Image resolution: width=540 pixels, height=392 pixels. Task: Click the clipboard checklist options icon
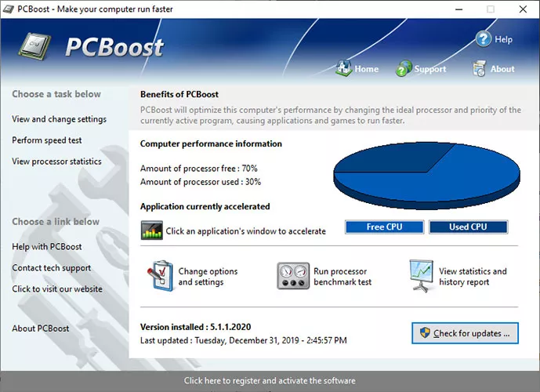(x=160, y=276)
